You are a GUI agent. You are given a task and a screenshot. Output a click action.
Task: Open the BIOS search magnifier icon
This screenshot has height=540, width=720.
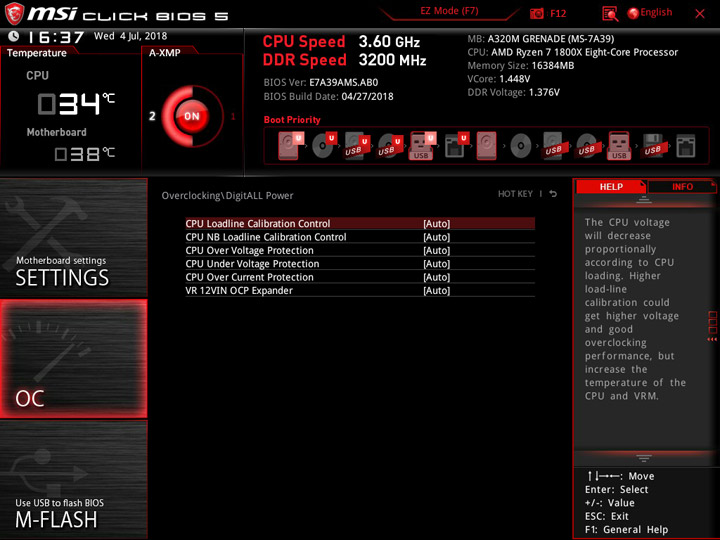[610, 14]
